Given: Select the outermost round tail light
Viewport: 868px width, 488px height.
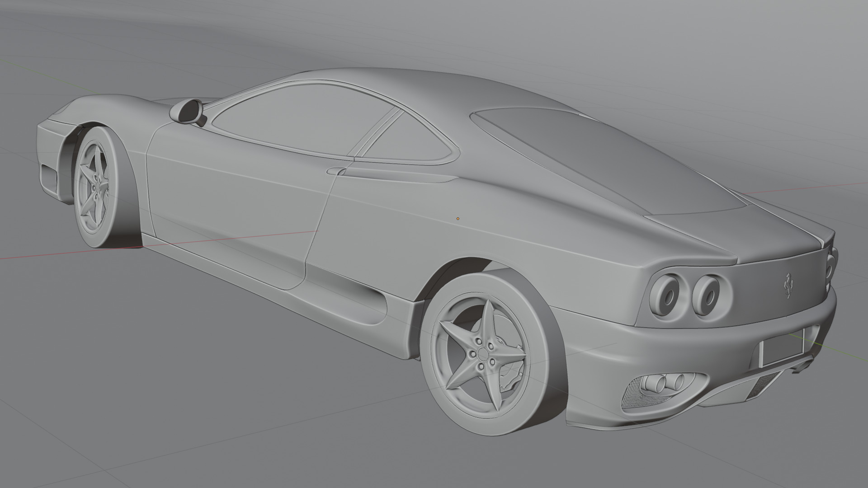Looking at the screenshot, I should pos(665,295).
